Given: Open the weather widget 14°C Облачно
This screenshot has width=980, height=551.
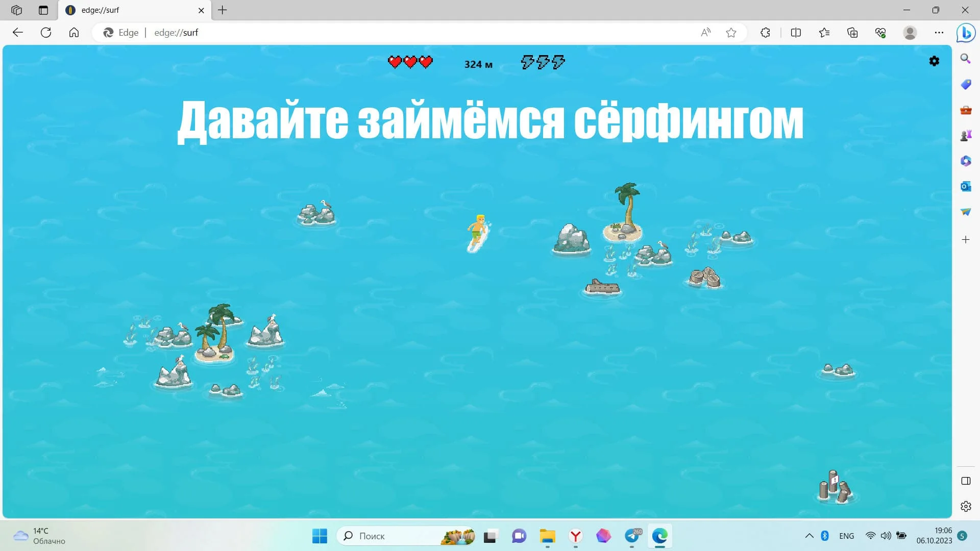Looking at the screenshot, I should point(40,536).
